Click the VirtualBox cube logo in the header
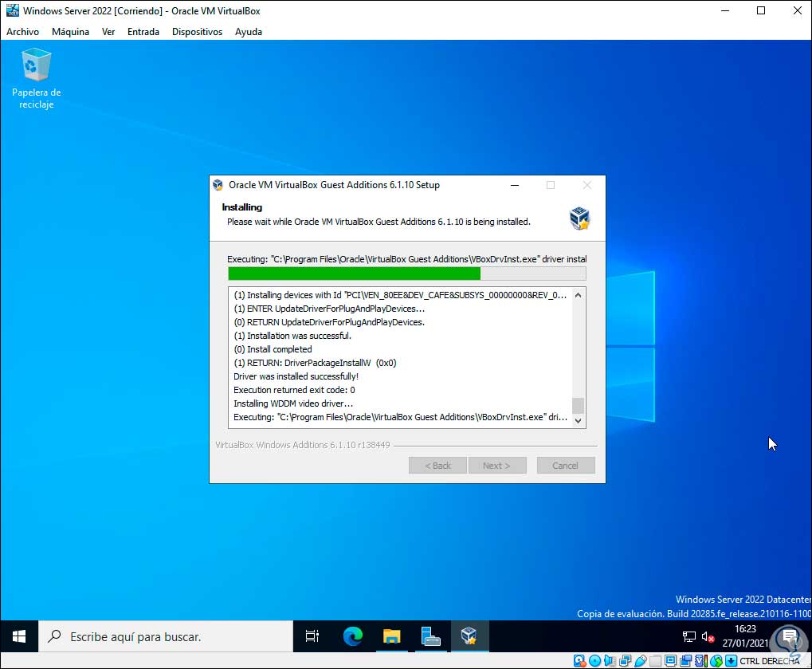The width and height of the screenshot is (812, 669). (x=580, y=218)
